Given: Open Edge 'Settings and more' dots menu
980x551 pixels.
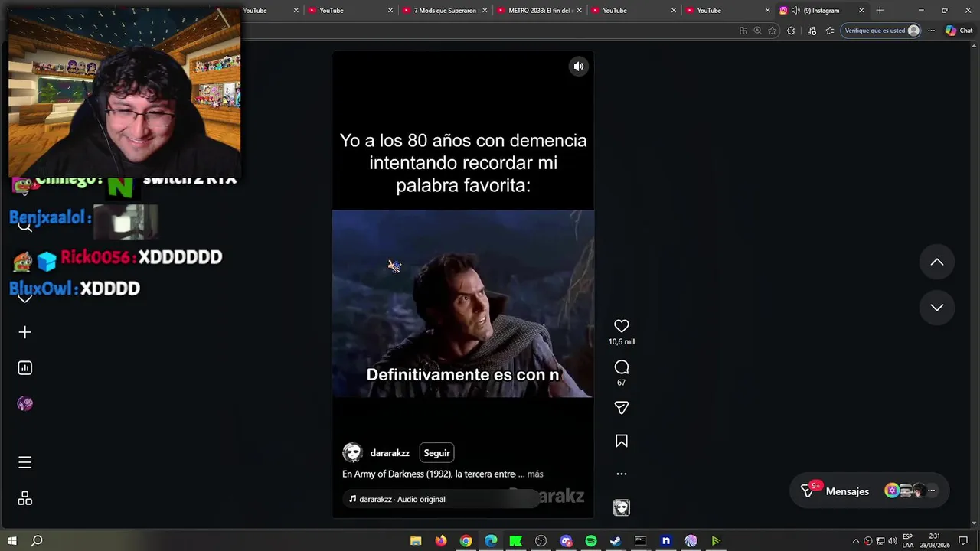Looking at the screenshot, I should coord(931,31).
